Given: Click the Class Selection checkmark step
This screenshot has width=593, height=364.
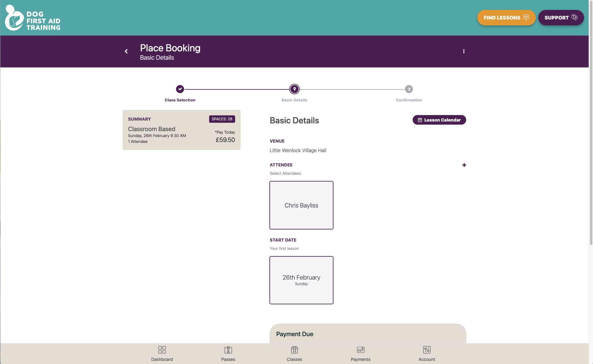Looking at the screenshot, I should (x=180, y=89).
